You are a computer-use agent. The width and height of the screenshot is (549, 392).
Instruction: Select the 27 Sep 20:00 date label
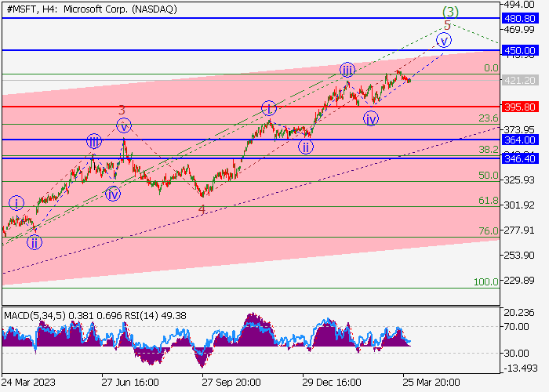[231, 382]
